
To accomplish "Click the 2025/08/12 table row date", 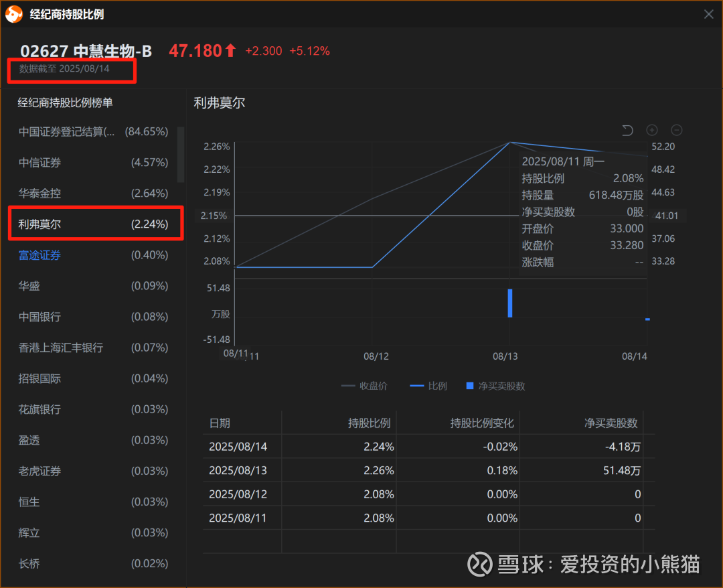I will [238, 494].
